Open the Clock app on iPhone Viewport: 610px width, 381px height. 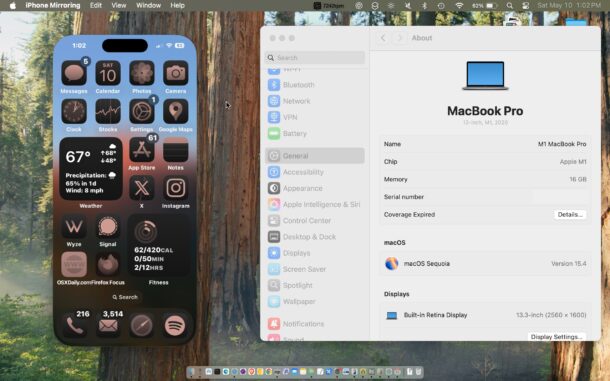pyautogui.click(x=74, y=111)
